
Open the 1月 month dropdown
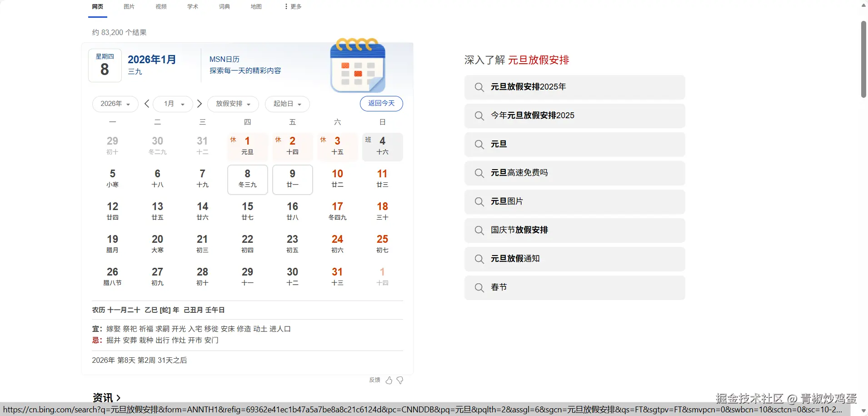pos(172,103)
